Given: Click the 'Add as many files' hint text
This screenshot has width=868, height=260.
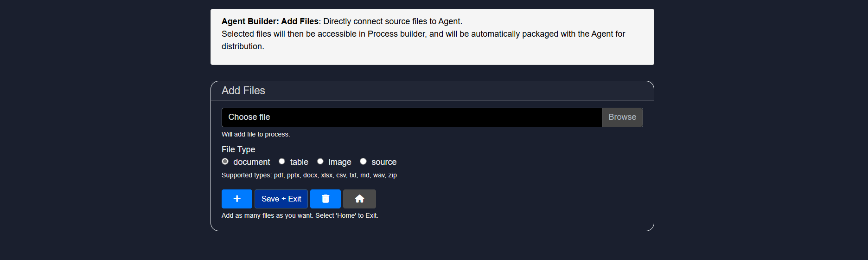Looking at the screenshot, I should 300,215.
